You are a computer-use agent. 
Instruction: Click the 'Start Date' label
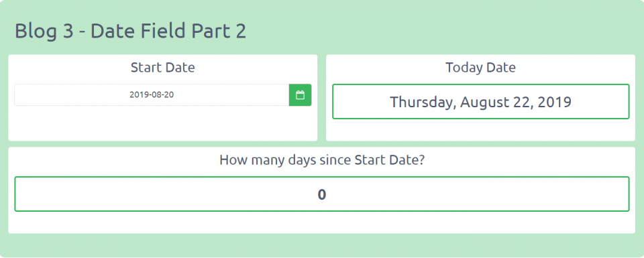click(x=162, y=67)
